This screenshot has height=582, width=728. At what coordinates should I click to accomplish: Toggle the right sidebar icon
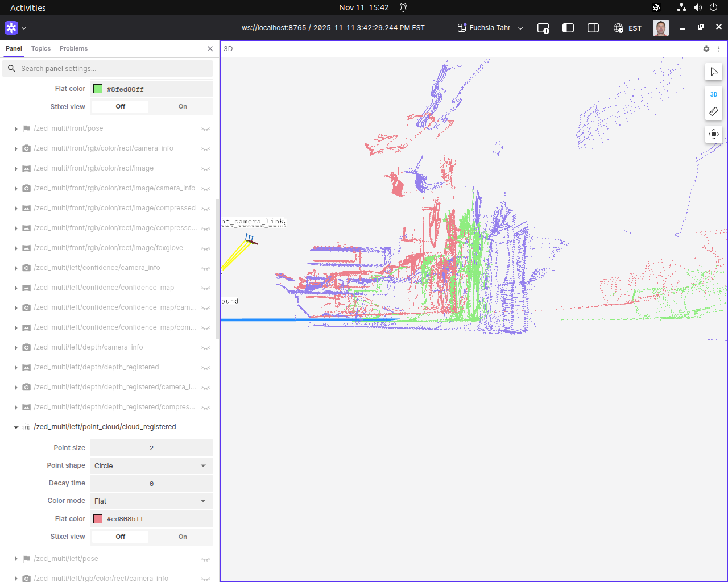(593, 28)
